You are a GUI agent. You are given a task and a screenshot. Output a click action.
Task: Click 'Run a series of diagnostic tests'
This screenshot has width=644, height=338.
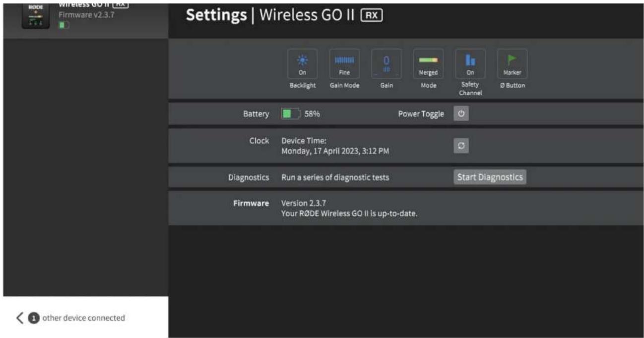(335, 177)
